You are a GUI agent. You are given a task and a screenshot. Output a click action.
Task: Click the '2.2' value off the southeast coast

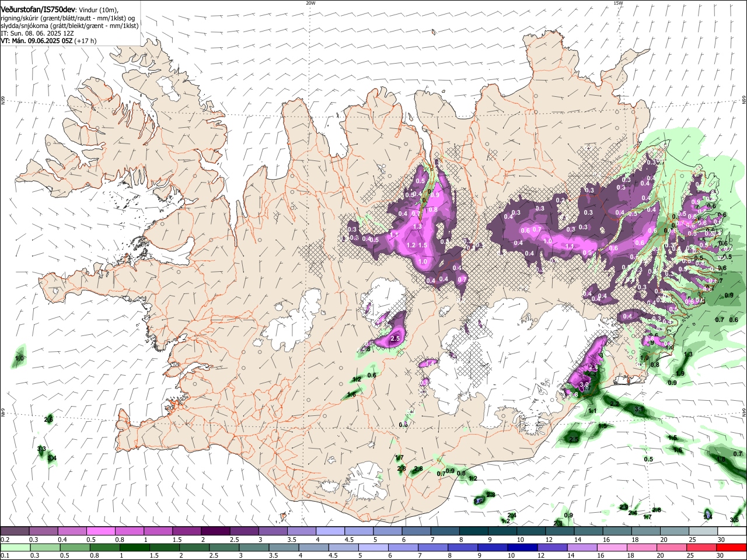click(615, 404)
